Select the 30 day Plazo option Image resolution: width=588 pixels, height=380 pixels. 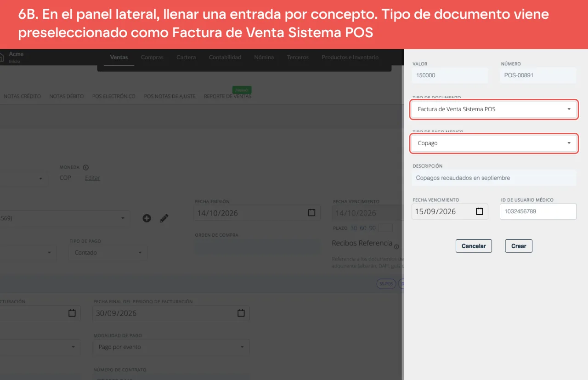354,228
